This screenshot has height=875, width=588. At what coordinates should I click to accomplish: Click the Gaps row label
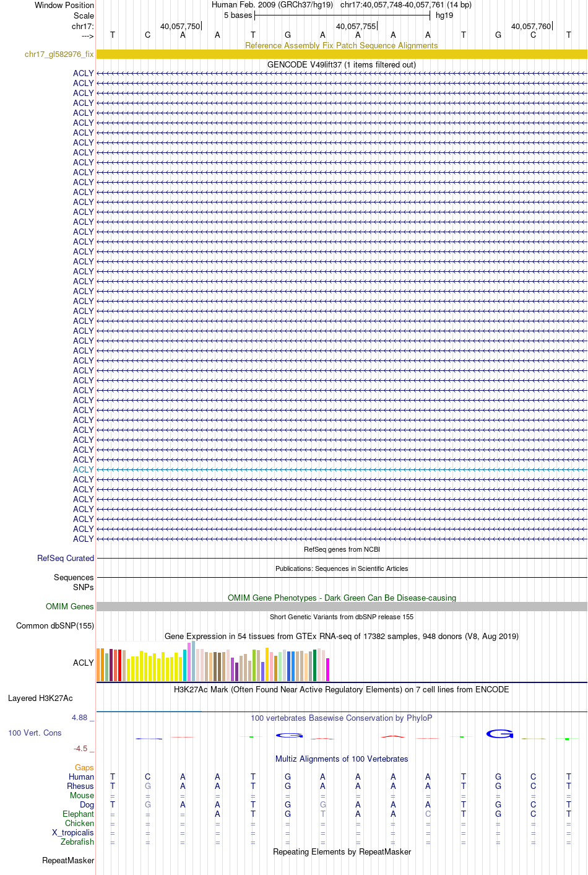(84, 767)
